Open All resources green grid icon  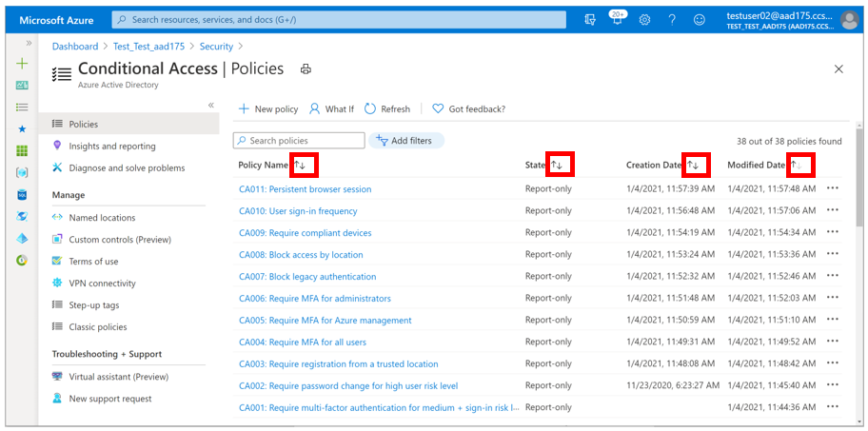[22, 151]
